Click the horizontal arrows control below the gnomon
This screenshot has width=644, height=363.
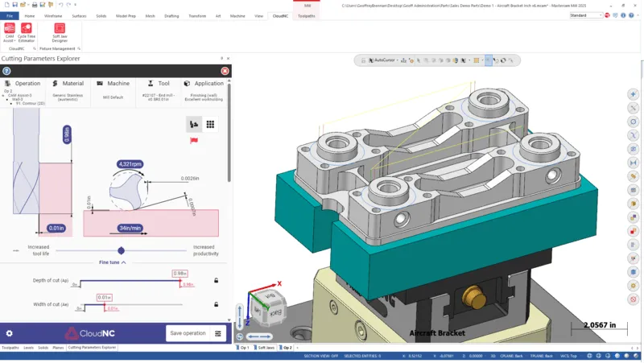point(259,336)
